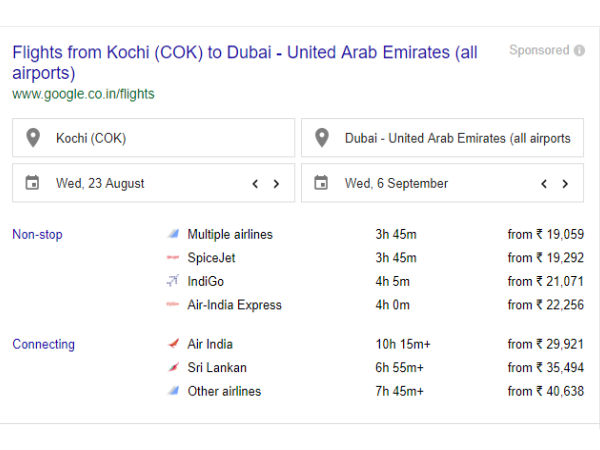This screenshot has width=600, height=450.
Task: Click the Sponsored info icon
Action: 579,50
